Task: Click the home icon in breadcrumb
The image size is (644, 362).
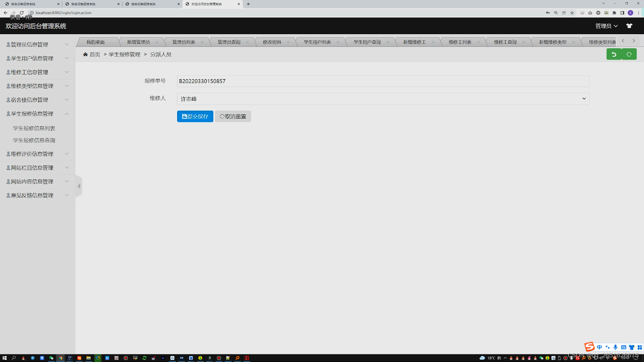Action: 86,54
